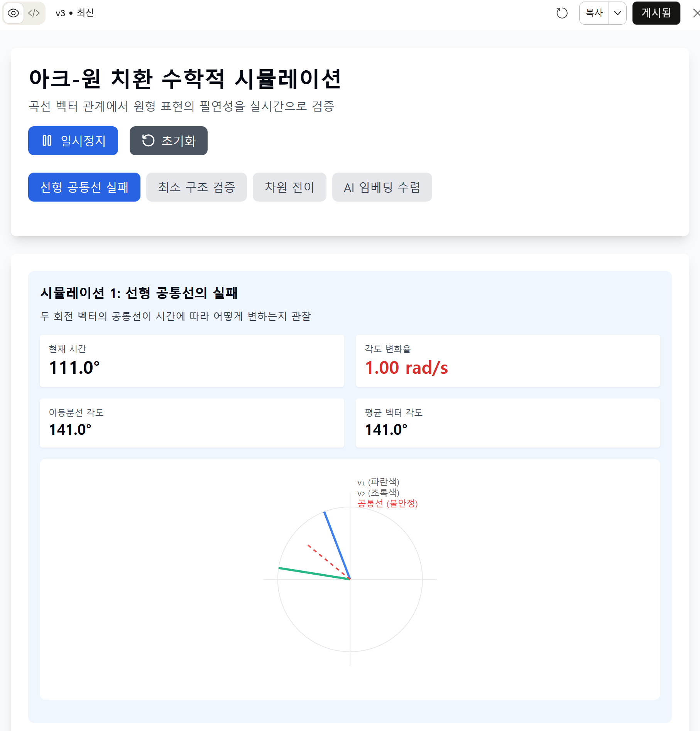The width and height of the screenshot is (700, 731).
Task: Switch to the 차원 전이 tab
Action: tap(289, 187)
